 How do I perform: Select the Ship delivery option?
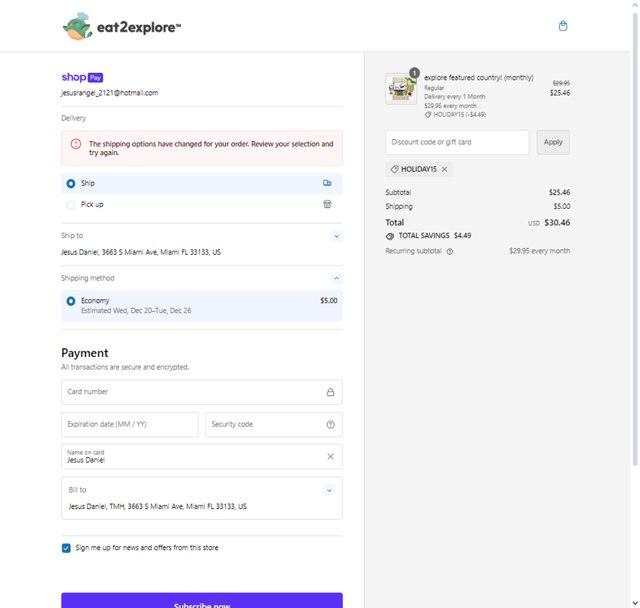coord(202,183)
